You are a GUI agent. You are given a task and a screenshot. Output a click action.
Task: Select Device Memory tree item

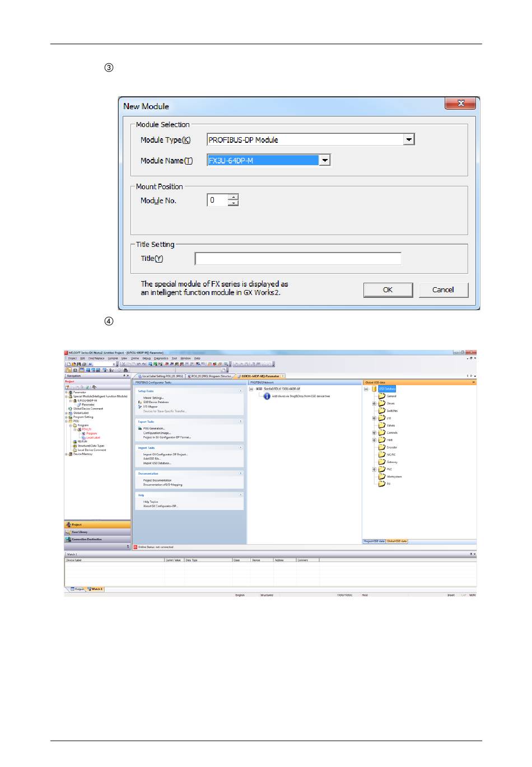(x=83, y=454)
